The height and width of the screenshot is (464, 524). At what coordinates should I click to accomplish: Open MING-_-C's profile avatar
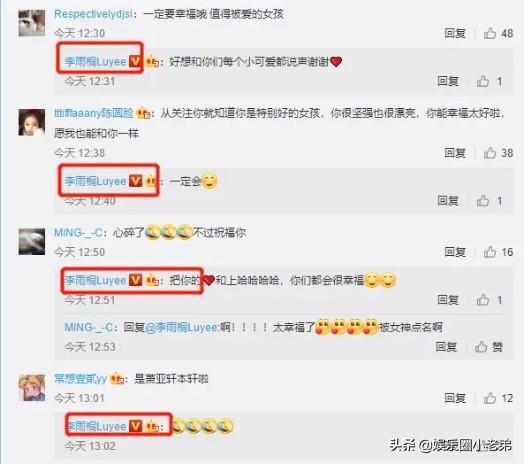coord(32,242)
